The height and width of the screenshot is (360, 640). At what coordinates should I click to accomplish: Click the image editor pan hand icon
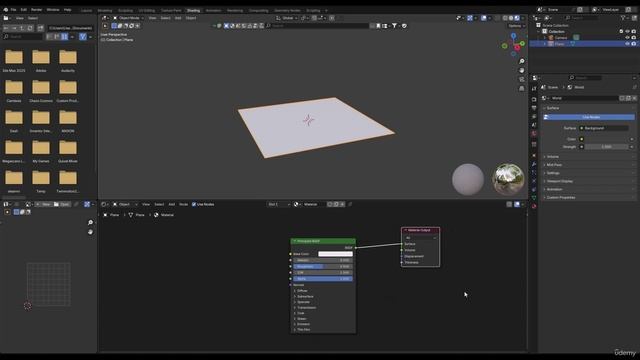coord(90,232)
